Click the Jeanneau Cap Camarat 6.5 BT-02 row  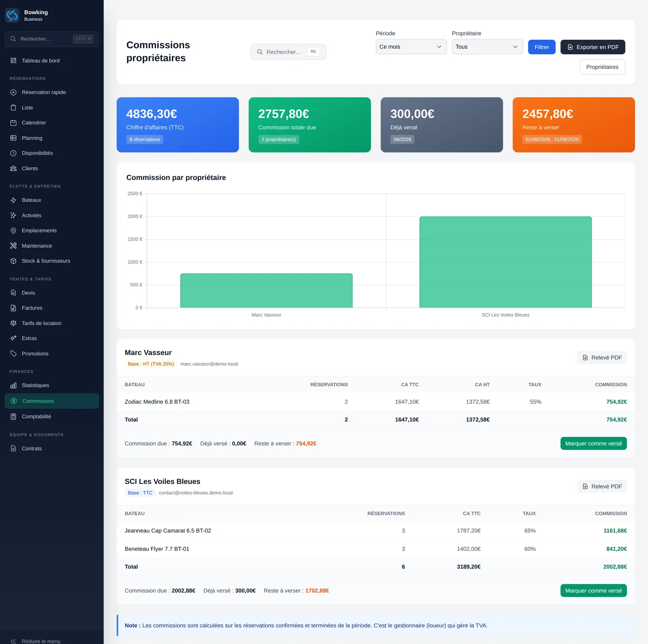376,531
